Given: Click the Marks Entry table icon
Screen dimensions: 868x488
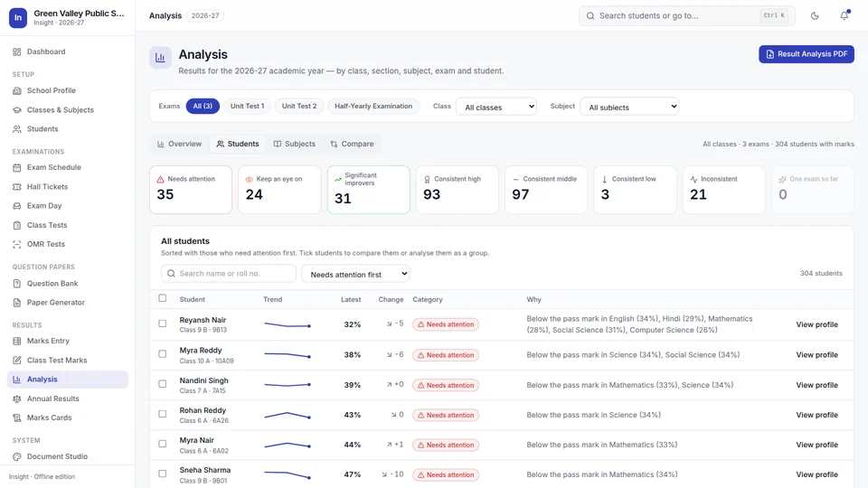Looking at the screenshot, I should pos(16,341).
